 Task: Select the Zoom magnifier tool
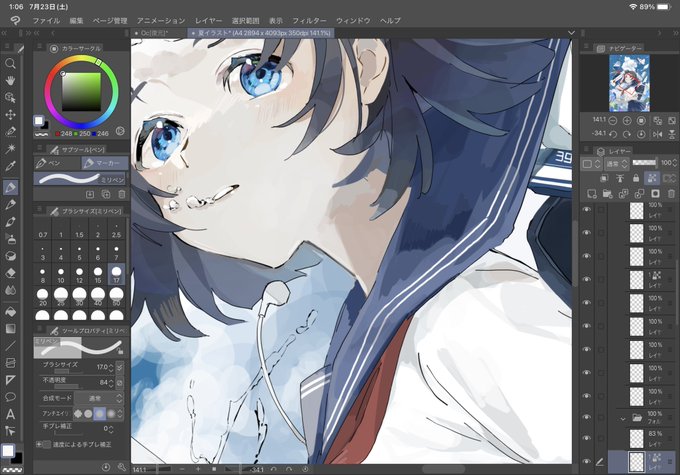(10, 64)
